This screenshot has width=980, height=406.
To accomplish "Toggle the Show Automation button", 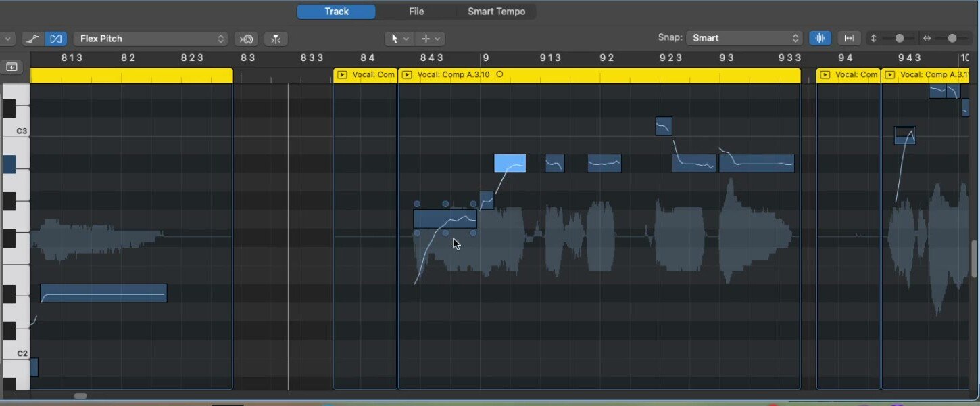I will click(x=32, y=39).
